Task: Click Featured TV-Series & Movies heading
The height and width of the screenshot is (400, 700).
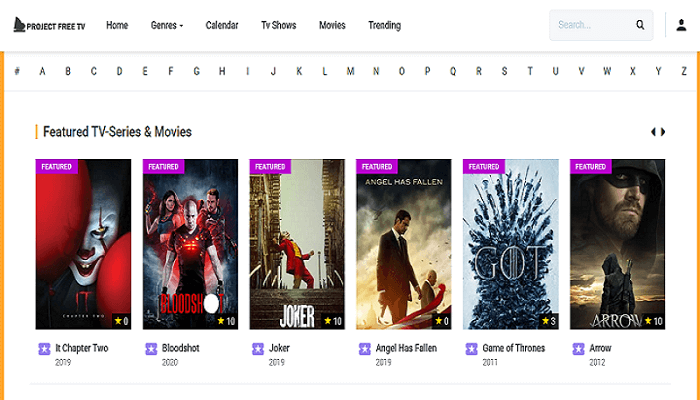Action: tap(117, 132)
